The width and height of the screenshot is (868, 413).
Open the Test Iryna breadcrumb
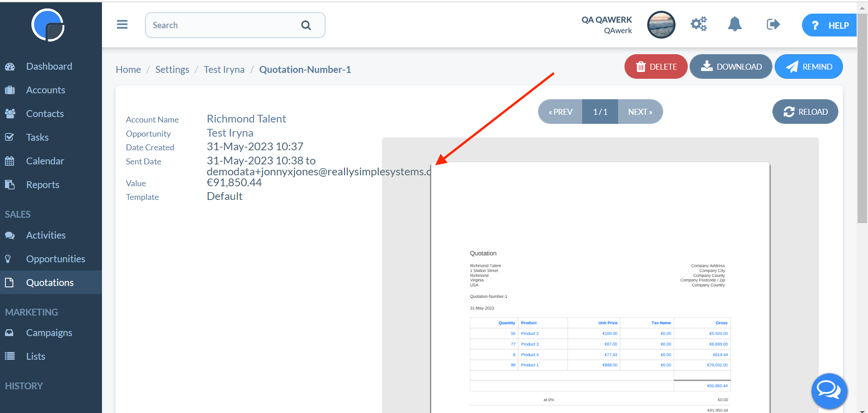tap(224, 69)
